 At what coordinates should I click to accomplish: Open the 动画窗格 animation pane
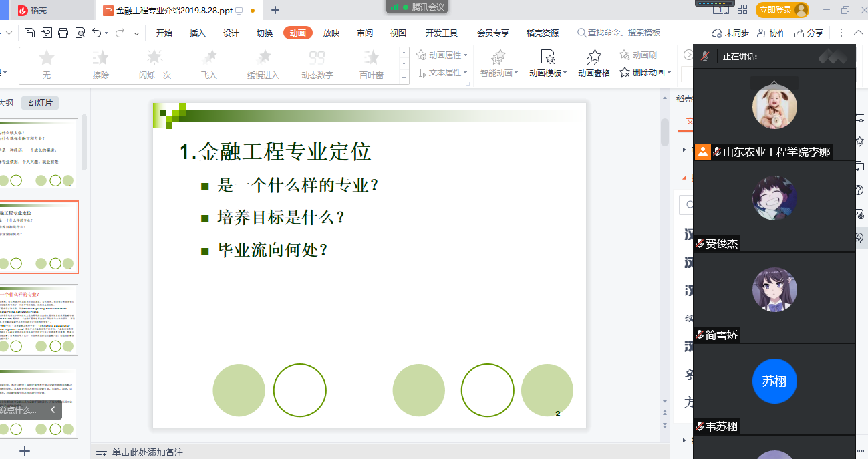(593, 63)
